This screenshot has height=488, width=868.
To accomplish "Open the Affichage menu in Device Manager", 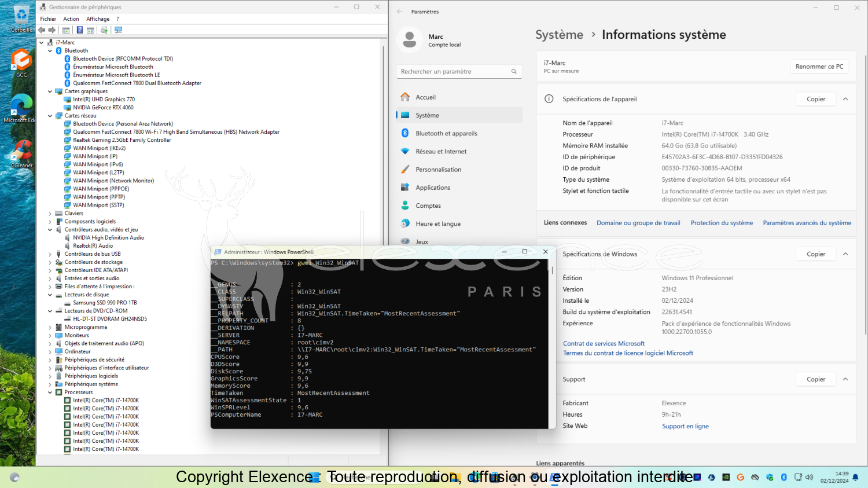I will (98, 19).
